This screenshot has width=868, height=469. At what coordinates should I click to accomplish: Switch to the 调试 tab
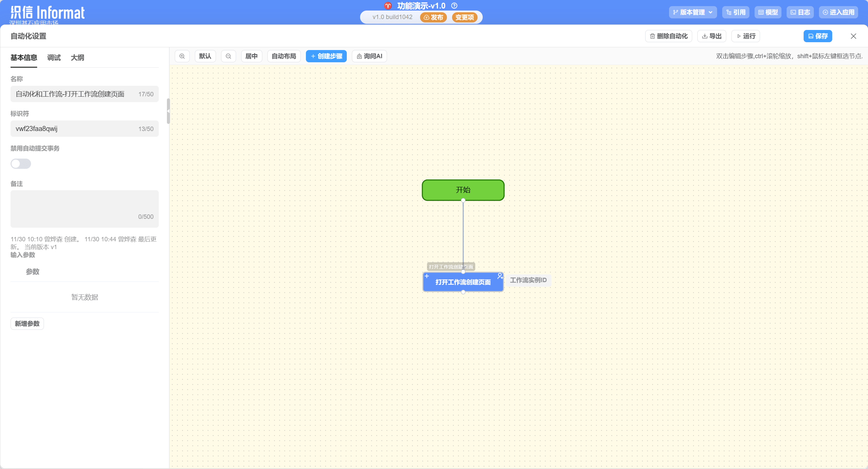(54, 58)
